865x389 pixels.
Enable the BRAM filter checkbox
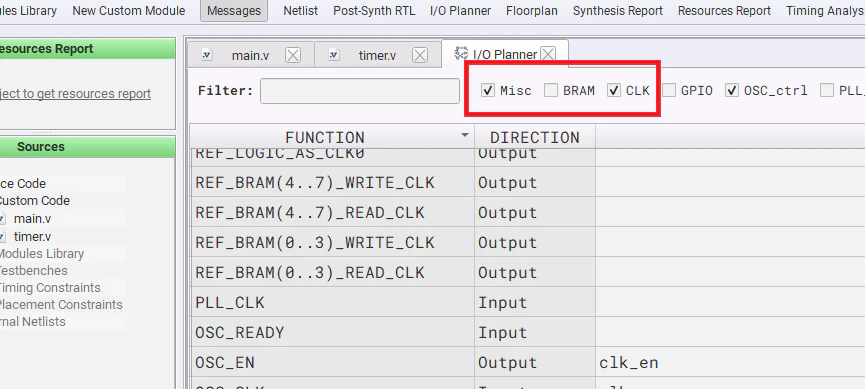pyautogui.click(x=551, y=90)
